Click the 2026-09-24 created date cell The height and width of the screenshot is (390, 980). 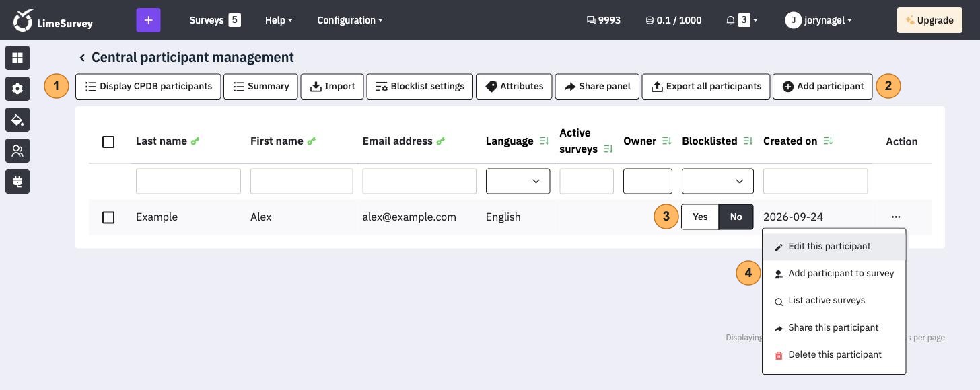[793, 217]
